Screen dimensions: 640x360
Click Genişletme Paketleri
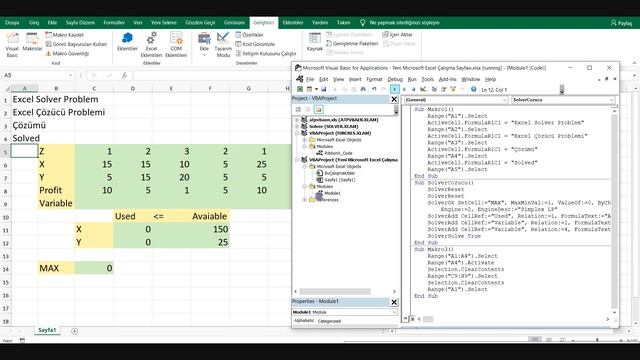pyautogui.click(x=352, y=43)
